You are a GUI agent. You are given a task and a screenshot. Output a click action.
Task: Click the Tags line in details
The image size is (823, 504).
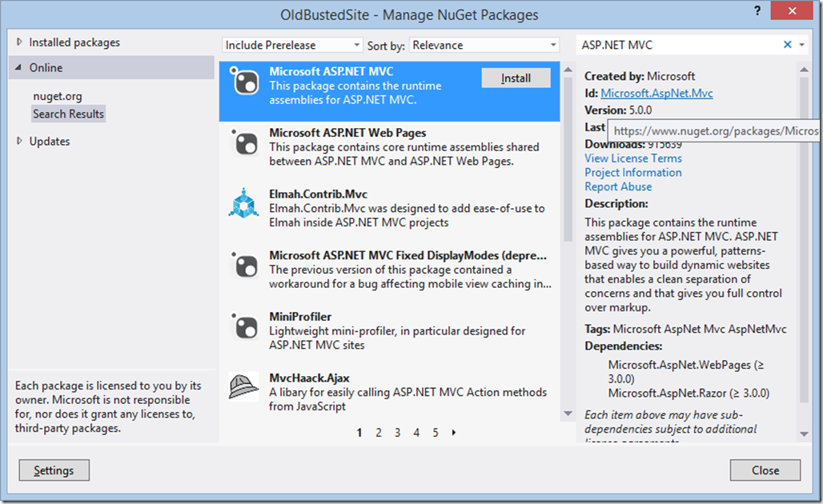[685, 330]
